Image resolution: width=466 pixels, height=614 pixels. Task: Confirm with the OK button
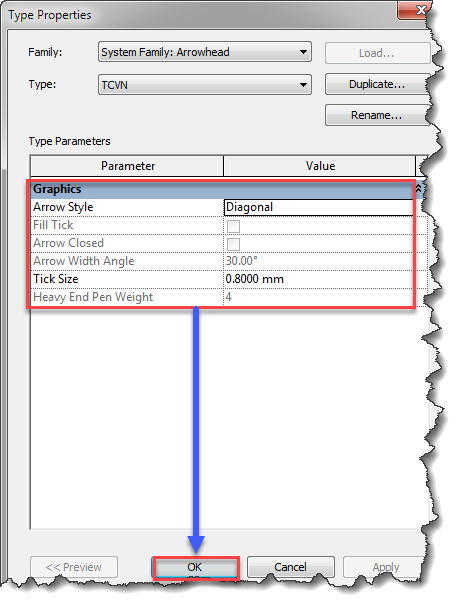click(x=195, y=567)
